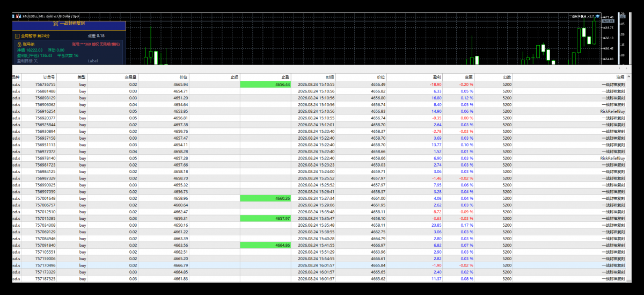Image resolution: width=644 pixels, height=295 pixels.
Task: Select order row 756906062
Action: [x=320, y=105]
